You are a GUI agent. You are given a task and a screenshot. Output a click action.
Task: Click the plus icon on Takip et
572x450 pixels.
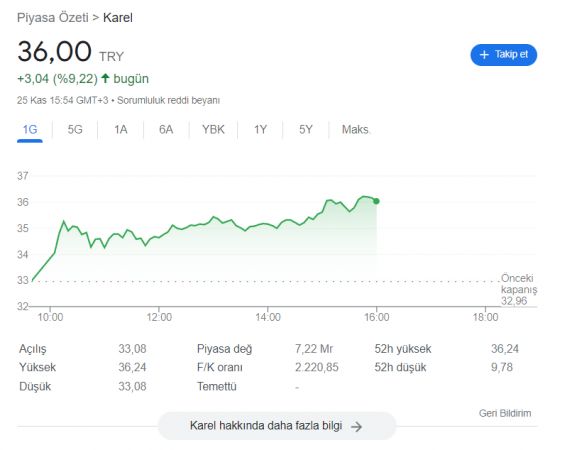[484, 55]
